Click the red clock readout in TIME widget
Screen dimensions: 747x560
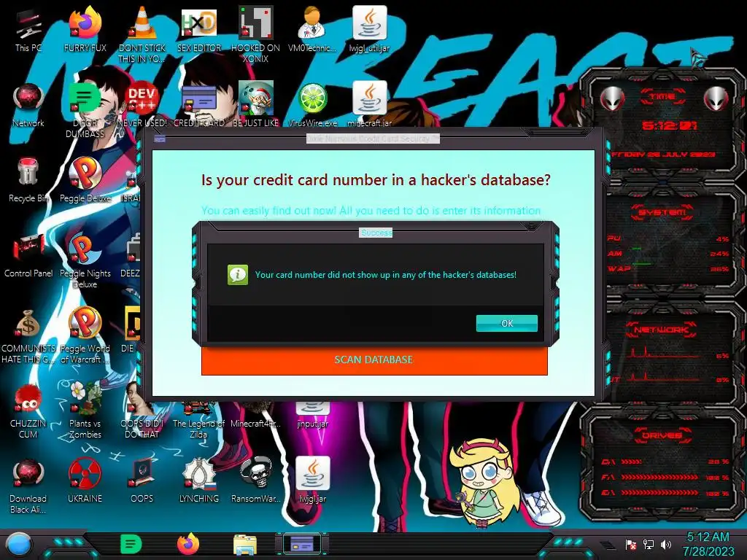(x=670, y=125)
